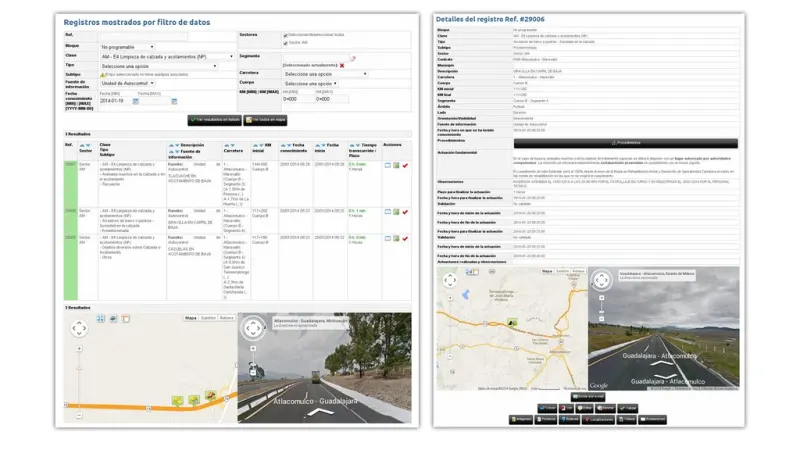The width and height of the screenshot is (800, 450).
Task: Click the forward arrow in the Atlacomulco Street View
Action: point(320,412)
